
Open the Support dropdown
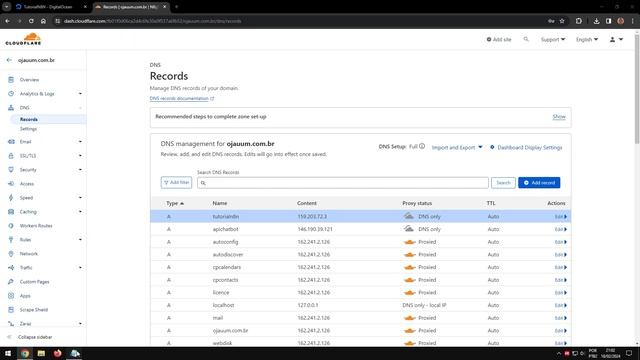(x=553, y=40)
